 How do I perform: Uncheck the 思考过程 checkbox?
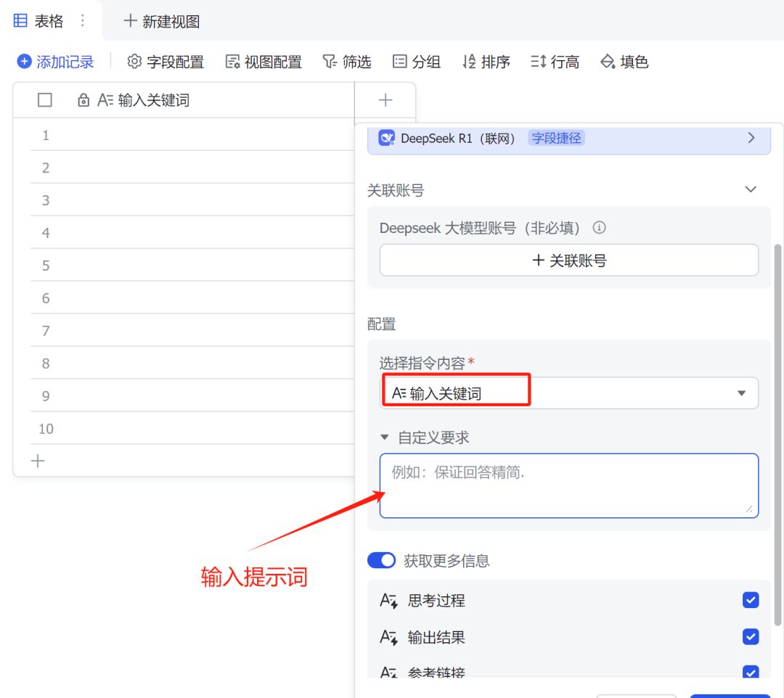point(751,600)
